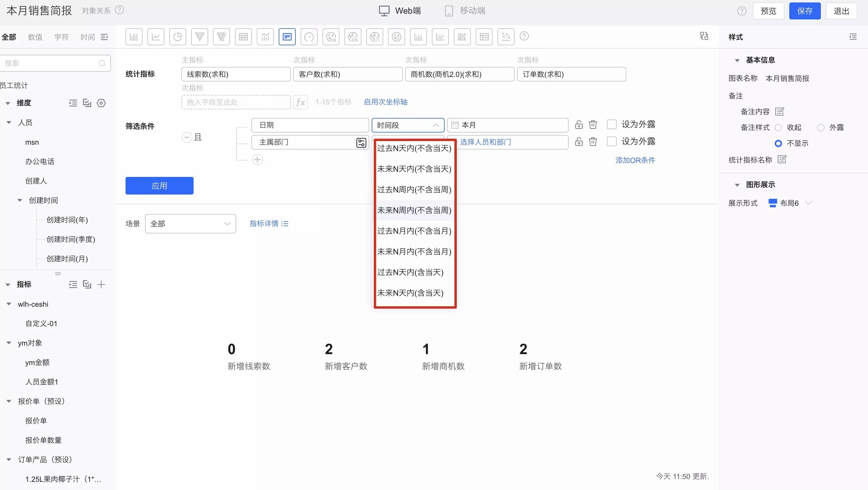Click the table grid icon in toolbar

click(243, 36)
